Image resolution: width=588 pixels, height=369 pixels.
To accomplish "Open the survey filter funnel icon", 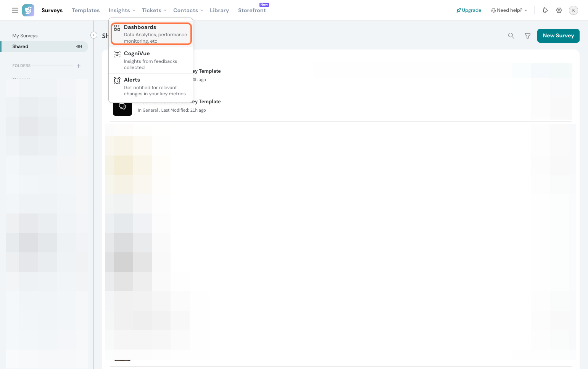I will pos(528,36).
